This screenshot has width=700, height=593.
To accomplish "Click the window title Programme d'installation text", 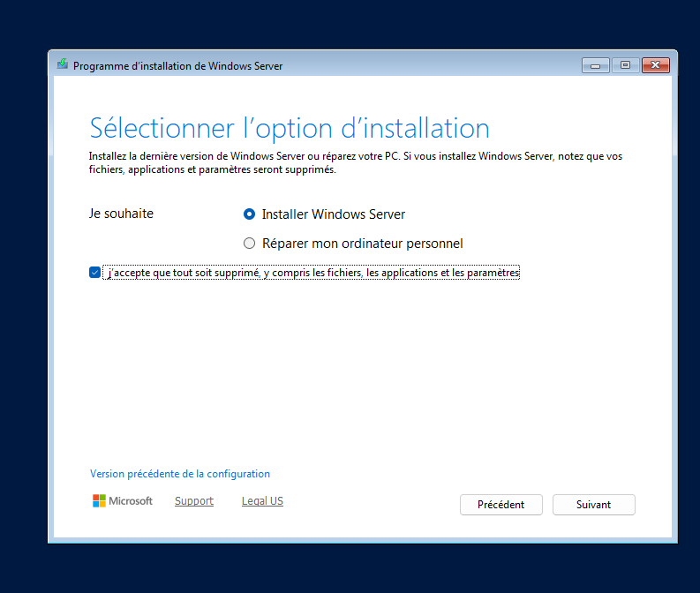I will click(x=177, y=66).
